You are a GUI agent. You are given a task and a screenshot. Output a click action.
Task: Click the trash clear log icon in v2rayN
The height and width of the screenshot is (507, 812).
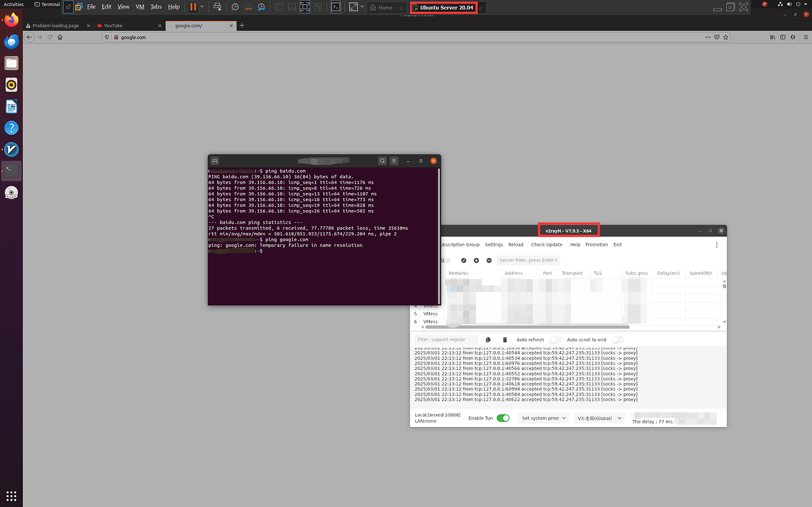point(504,339)
